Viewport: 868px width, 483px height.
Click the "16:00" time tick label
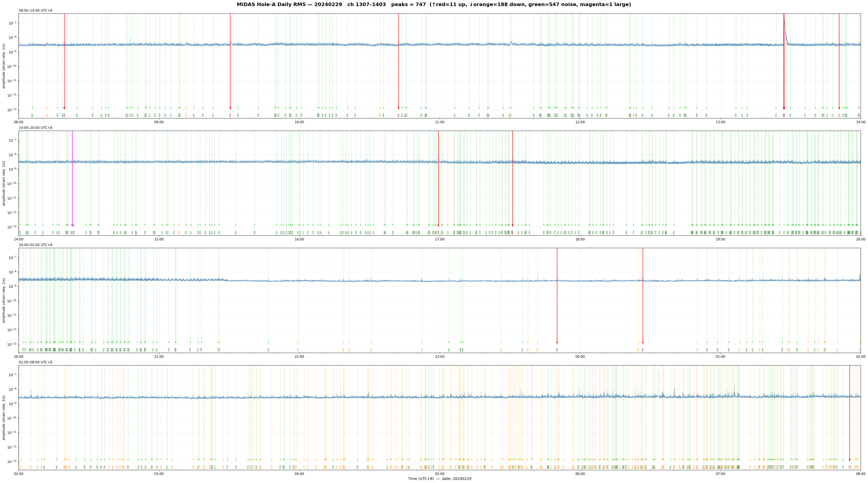299,239
